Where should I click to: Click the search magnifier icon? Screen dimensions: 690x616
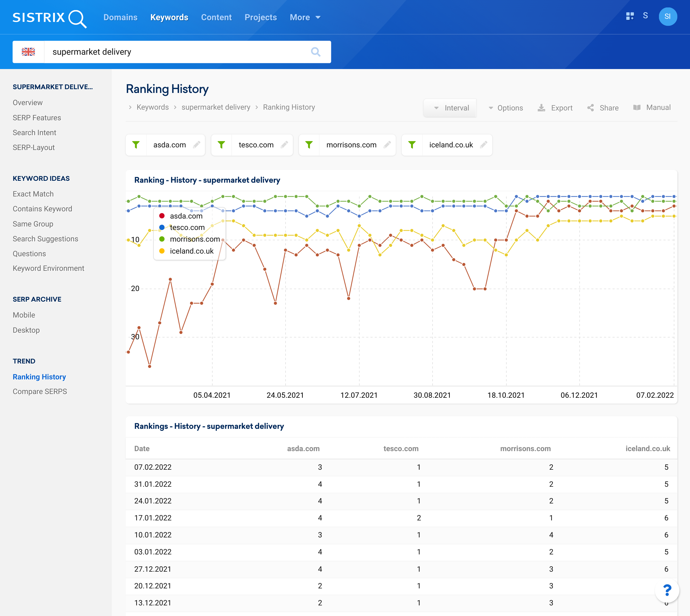[x=315, y=52]
